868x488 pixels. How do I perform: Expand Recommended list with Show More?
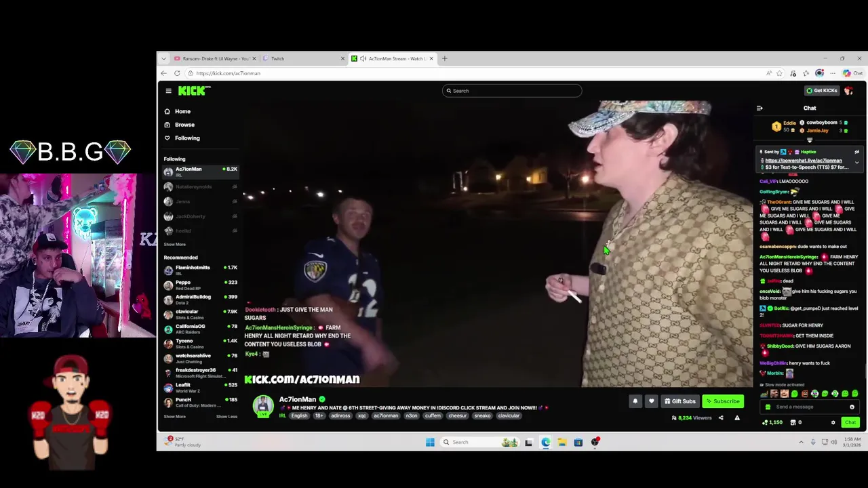pyautogui.click(x=174, y=416)
